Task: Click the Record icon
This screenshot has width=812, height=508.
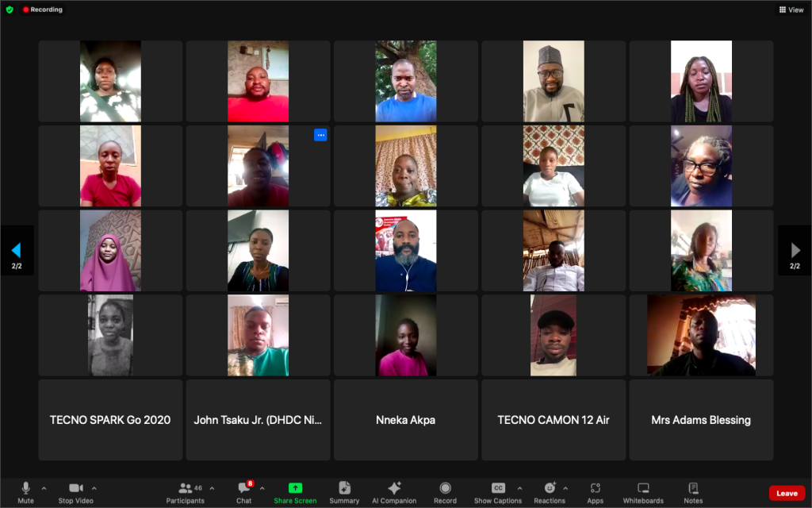Action: click(x=446, y=488)
